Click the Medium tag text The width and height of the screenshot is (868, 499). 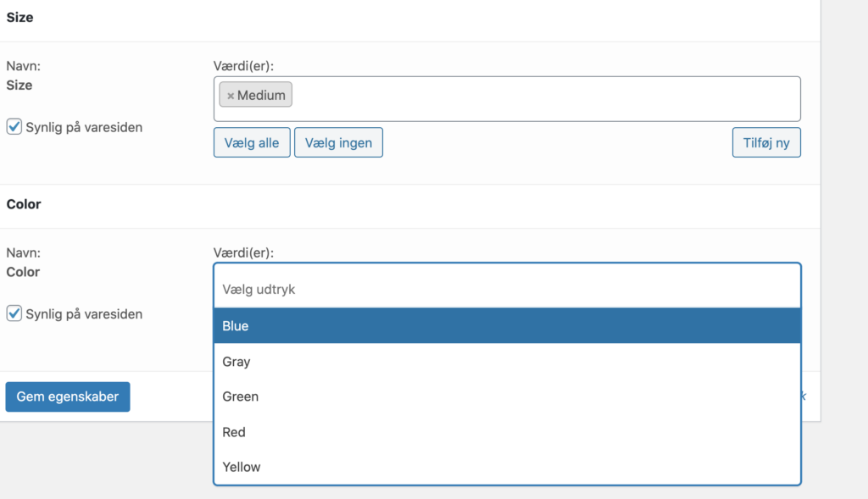261,96
